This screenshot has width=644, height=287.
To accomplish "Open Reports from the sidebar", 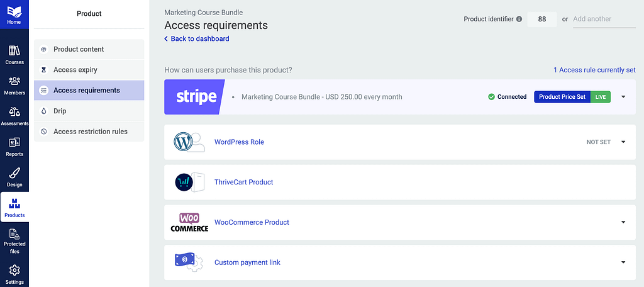I will click(x=14, y=147).
